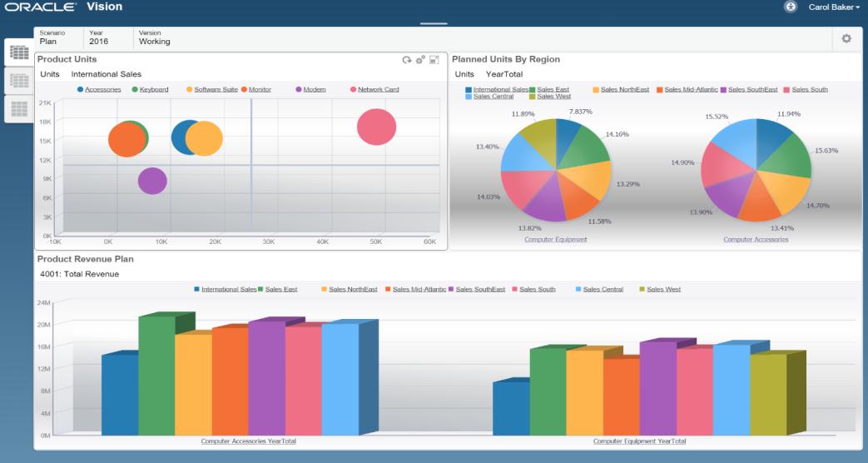Select the 15.63% green Accessories pie slice
868x463 pixels.
pos(789,157)
